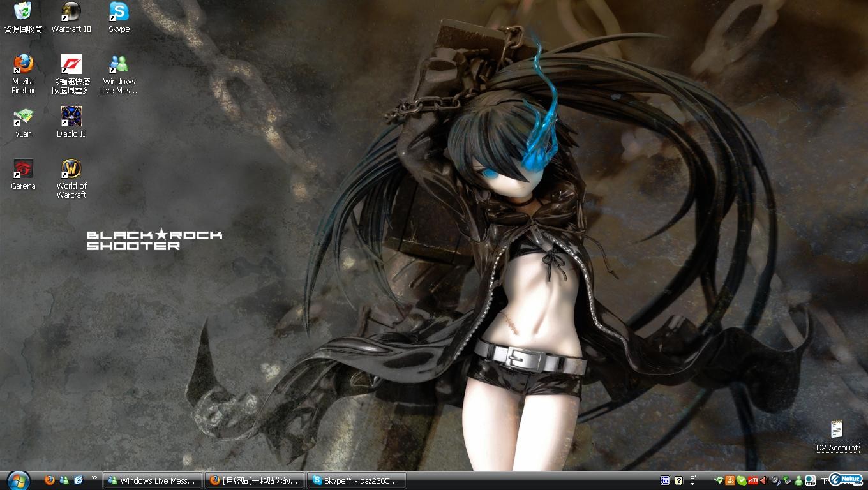Click the volume speaker tray icon
The width and height of the screenshot is (868, 490).
[x=764, y=480]
